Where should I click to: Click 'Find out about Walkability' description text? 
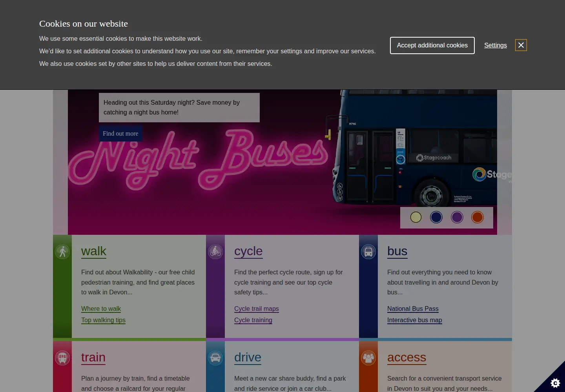coord(138,282)
